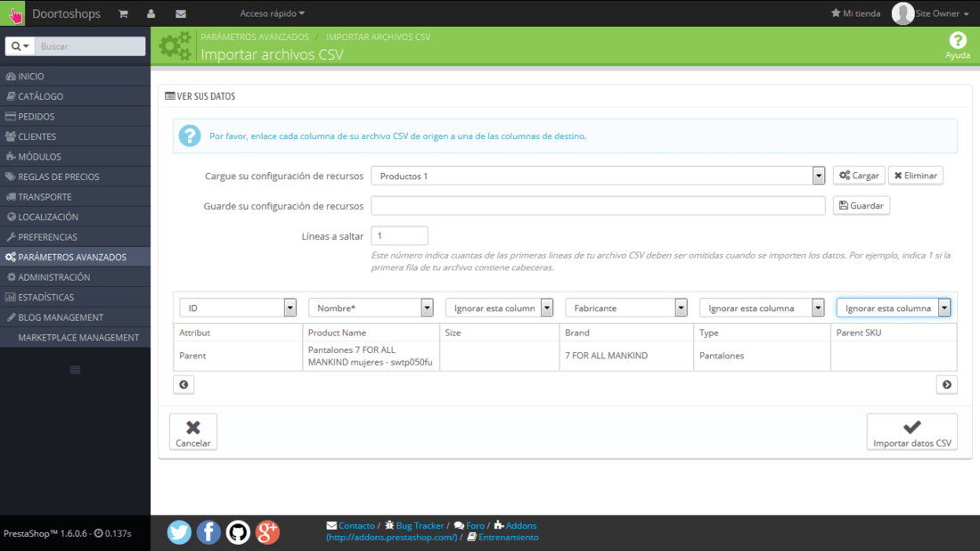Open the customer (person) icon in header

[x=151, y=13]
